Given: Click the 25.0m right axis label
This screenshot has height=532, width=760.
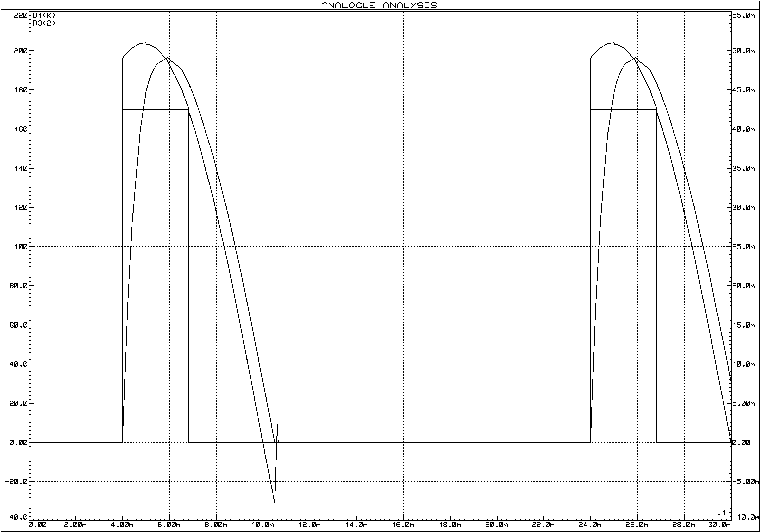Looking at the screenshot, I should [744, 247].
